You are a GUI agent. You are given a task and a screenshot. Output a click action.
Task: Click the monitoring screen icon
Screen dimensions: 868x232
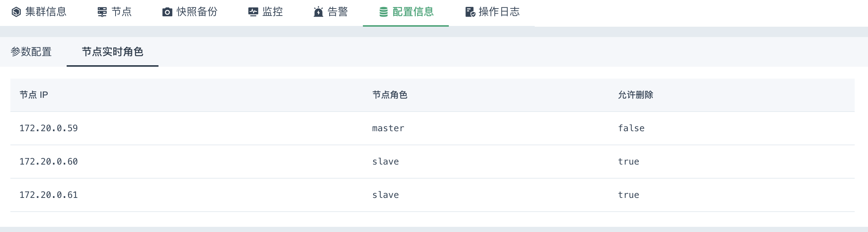[x=253, y=12]
